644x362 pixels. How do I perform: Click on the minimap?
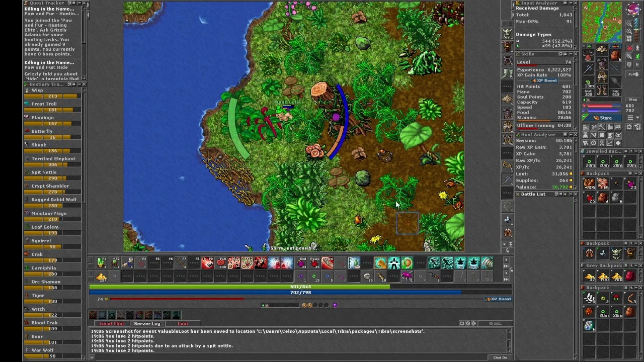(x=602, y=22)
